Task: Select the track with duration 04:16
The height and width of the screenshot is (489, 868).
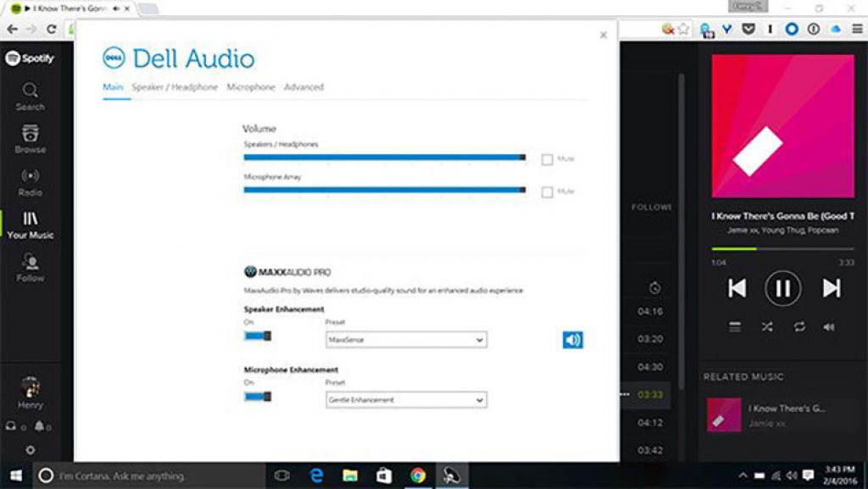Action: click(x=650, y=311)
